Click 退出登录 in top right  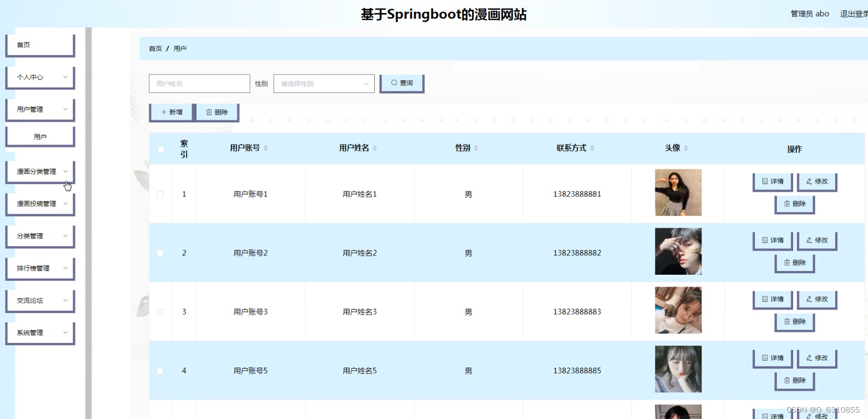[854, 14]
